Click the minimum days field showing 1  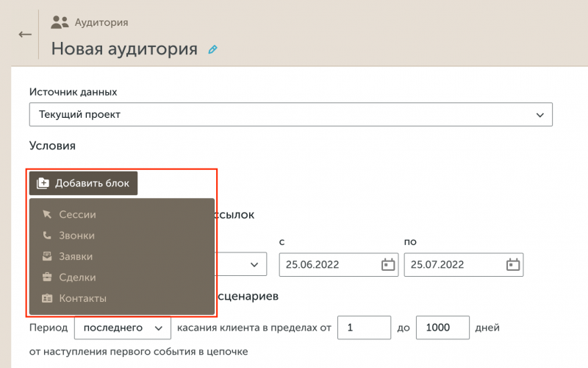point(363,327)
